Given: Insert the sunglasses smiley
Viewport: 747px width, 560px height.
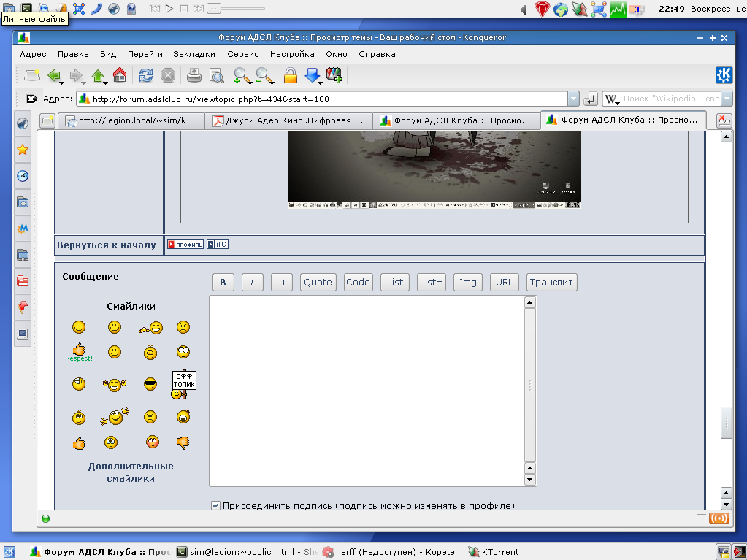Looking at the screenshot, I should [x=150, y=384].
